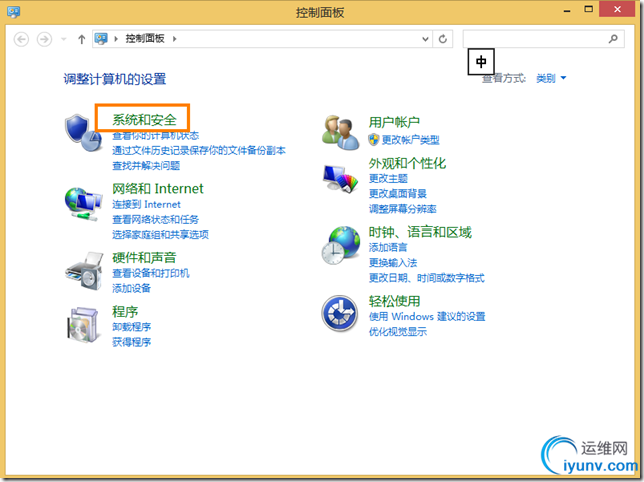Open 用户帐户 category
The height and width of the screenshot is (482, 644).
pos(394,122)
